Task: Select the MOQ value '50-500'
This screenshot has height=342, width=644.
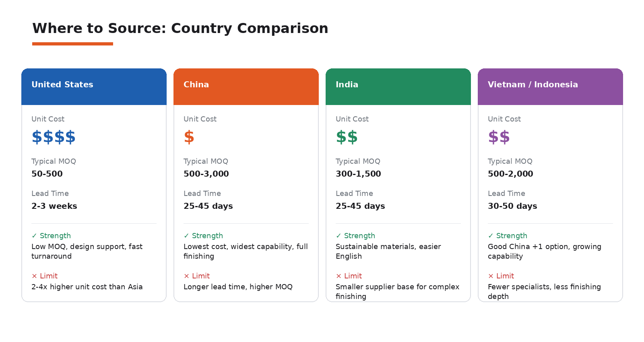Action: point(47,174)
